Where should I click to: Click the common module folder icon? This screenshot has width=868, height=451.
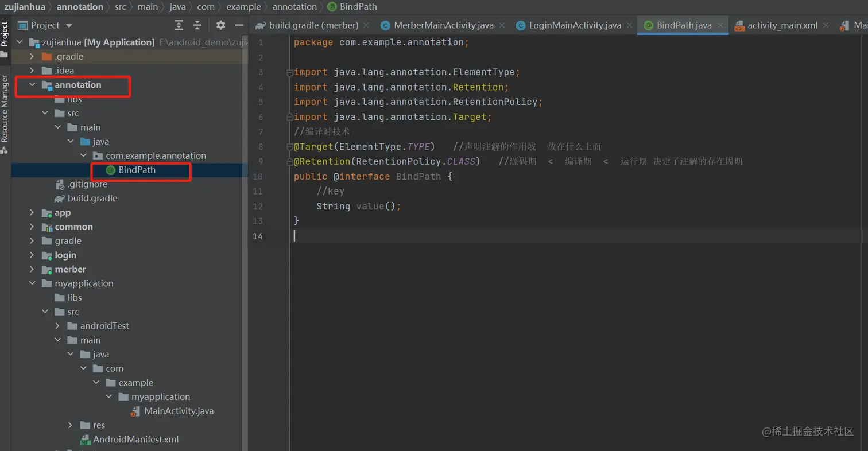pos(47,227)
